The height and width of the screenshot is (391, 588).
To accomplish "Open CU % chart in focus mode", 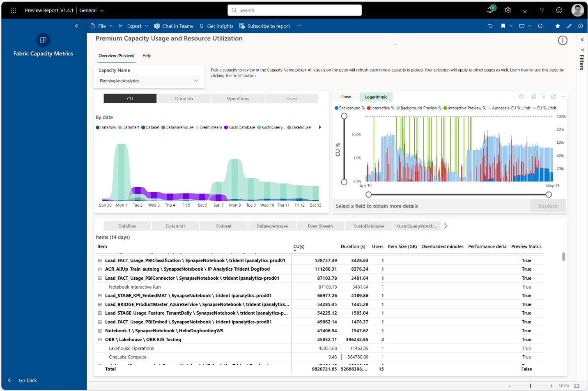I will tap(554, 97).
